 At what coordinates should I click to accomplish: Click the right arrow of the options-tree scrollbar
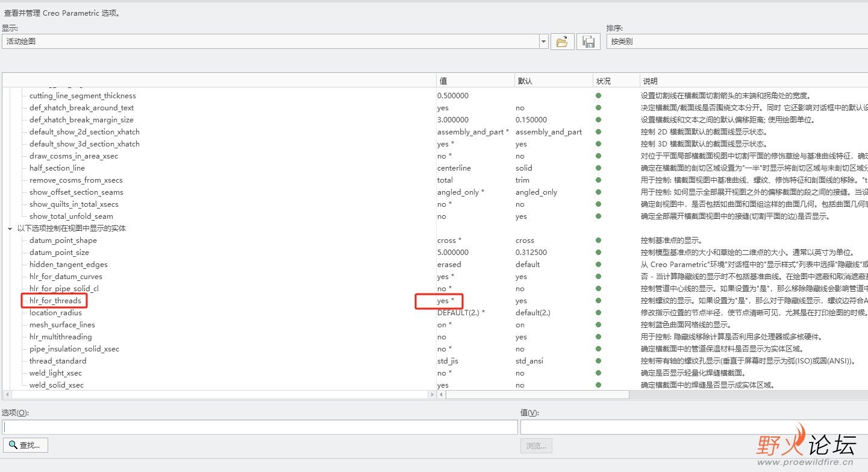click(x=431, y=394)
